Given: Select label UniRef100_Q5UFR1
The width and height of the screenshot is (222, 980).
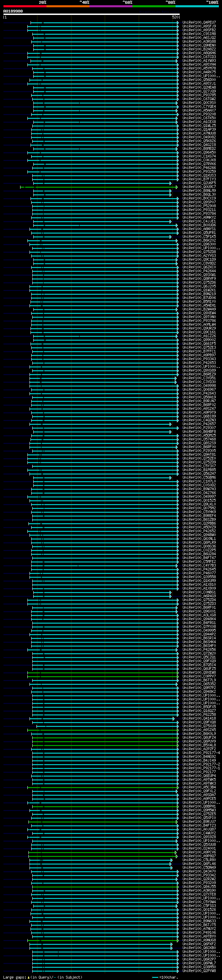Looking at the screenshot, I should [199, 233].
